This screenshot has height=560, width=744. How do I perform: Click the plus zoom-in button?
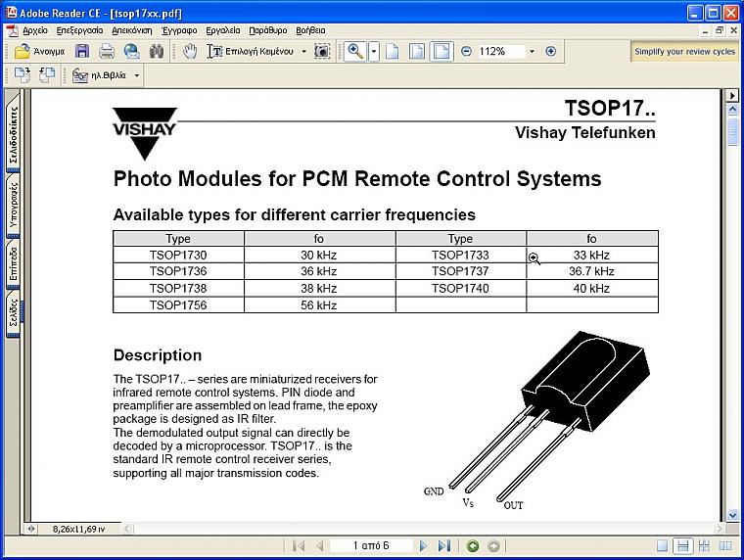click(x=550, y=51)
